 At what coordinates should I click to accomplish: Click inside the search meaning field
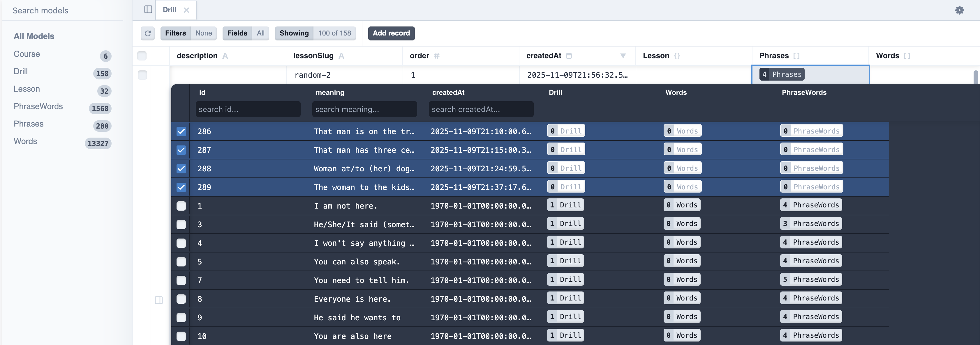(x=364, y=109)
